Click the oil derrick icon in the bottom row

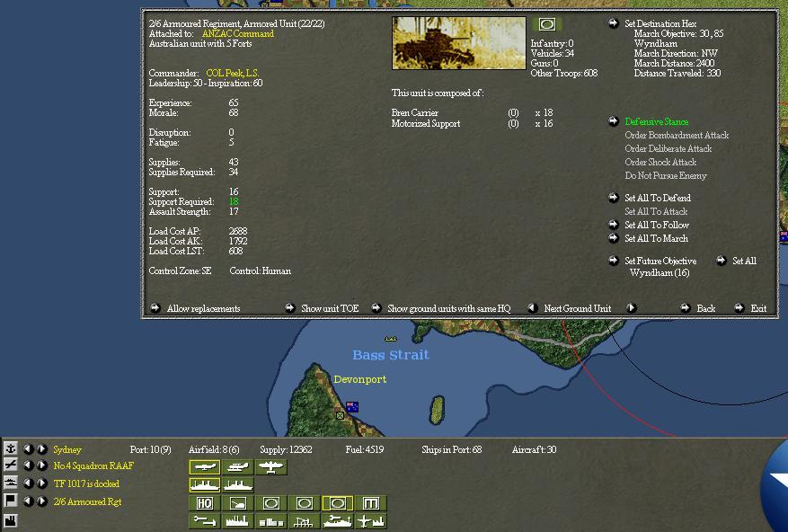click(x=304, y=521)
